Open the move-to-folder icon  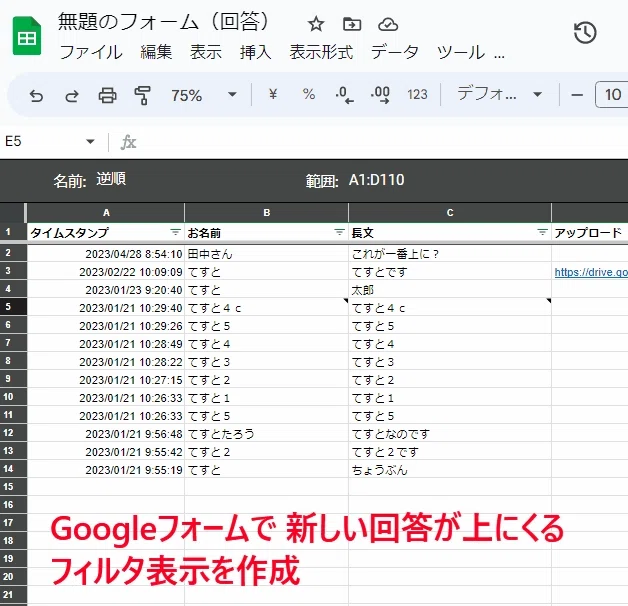(352, 24)
